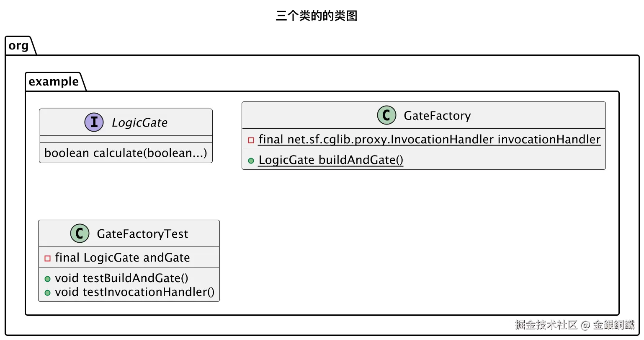Click the purple interface icon beside LogicGate
Screen dimensions: 644x340
94,122
